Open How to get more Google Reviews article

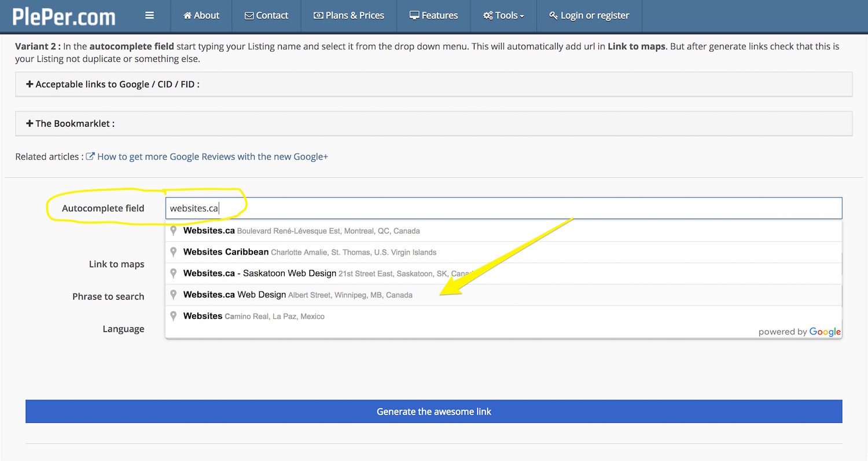[x=212, y=157]
